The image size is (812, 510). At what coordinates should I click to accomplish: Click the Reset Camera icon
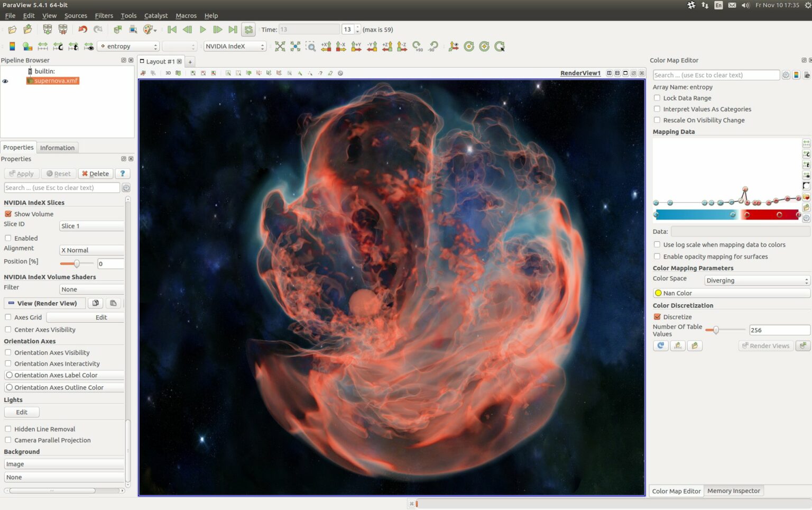pos(280,47)
